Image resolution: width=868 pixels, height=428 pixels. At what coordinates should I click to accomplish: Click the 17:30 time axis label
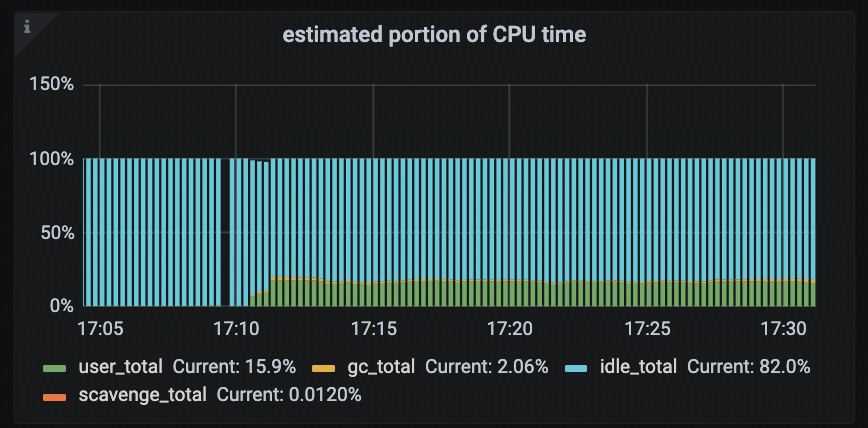[x=784, y=327]
